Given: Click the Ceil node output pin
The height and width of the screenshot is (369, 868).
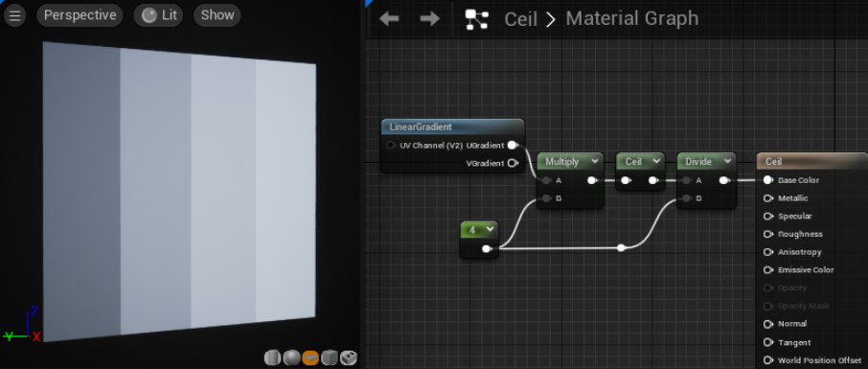Looking at the screenshot, I should point(653,180).
